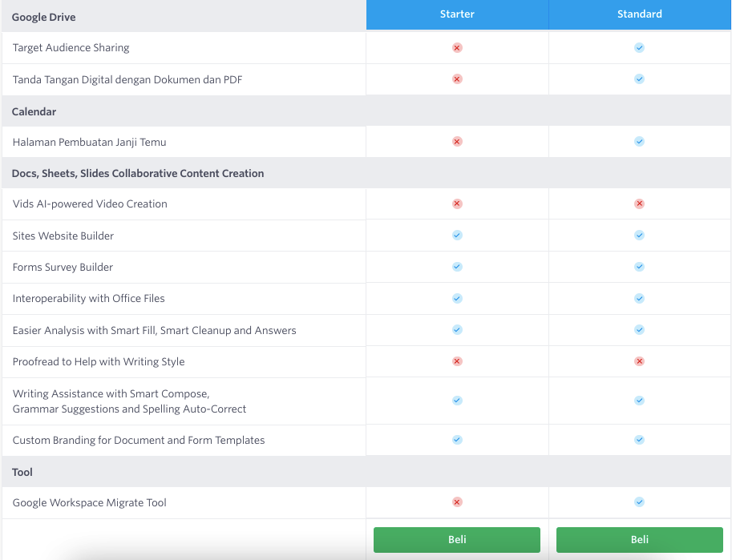Click Custom Branding for Document label

[x=139, y=440]
